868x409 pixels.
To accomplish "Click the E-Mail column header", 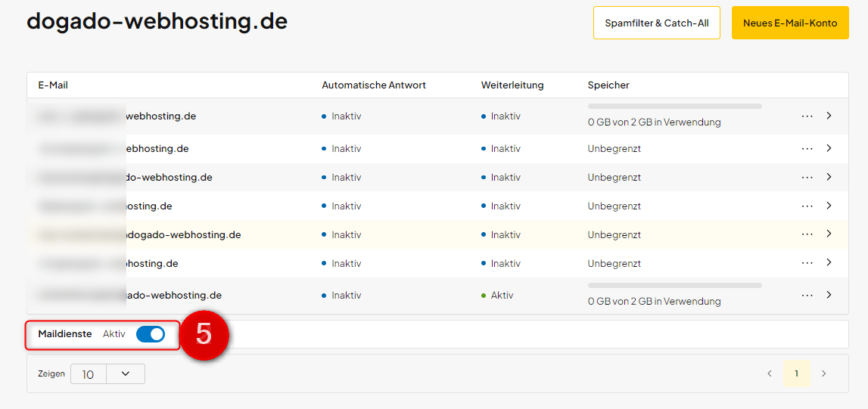I will tap(53, 85).
